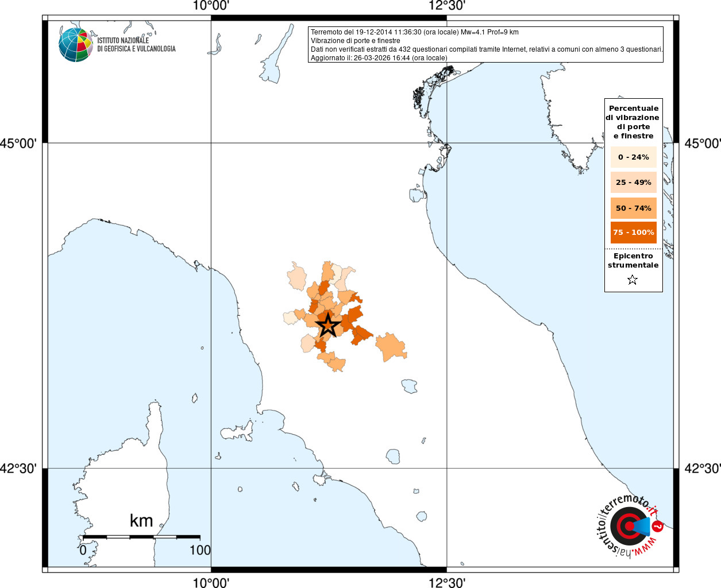Click the left 42°30' latitude label
This screenshot has height=588, width=721.
click(18, 469)
